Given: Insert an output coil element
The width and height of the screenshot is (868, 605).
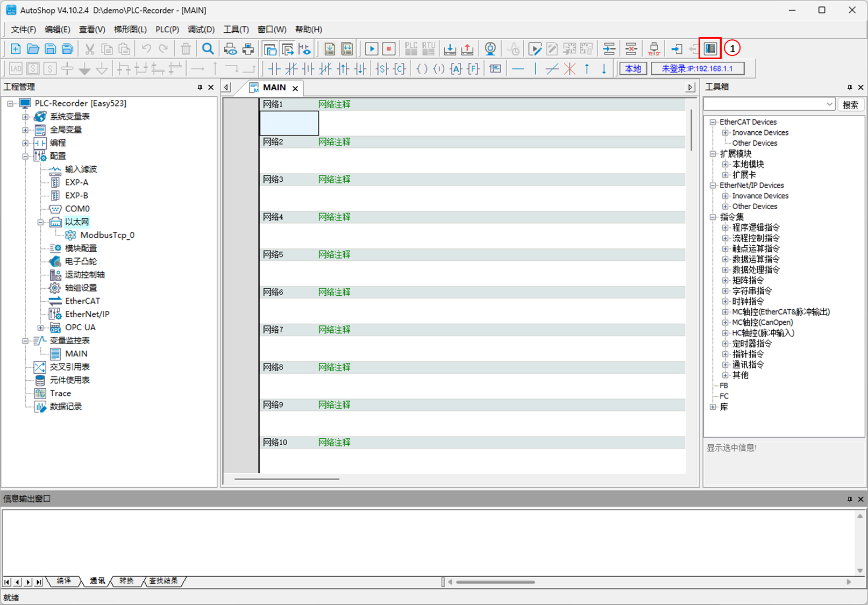Looking at the screenshot, I should (x=422, y=69).
